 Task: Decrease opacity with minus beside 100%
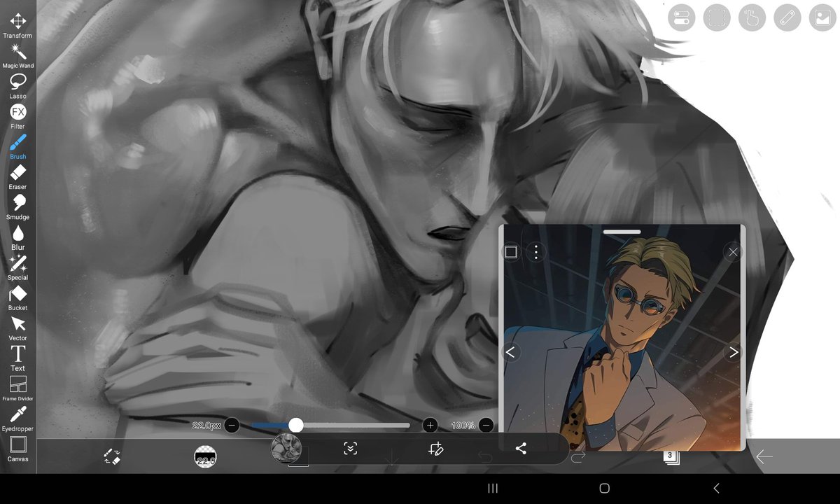(x=486, y=425)
